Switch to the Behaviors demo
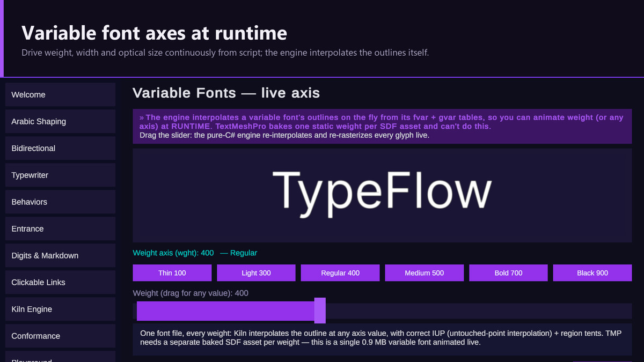The image size is (644, 362). pyautogui.click(x=60, y=202)
